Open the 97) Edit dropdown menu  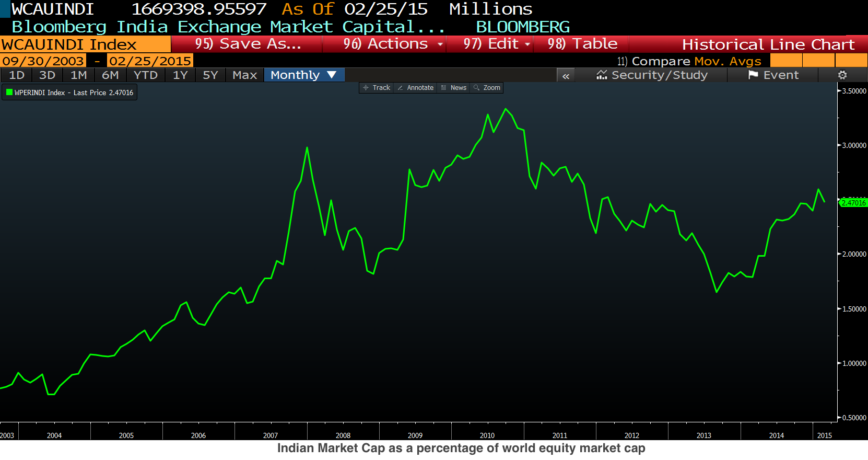tap(497, 43)
